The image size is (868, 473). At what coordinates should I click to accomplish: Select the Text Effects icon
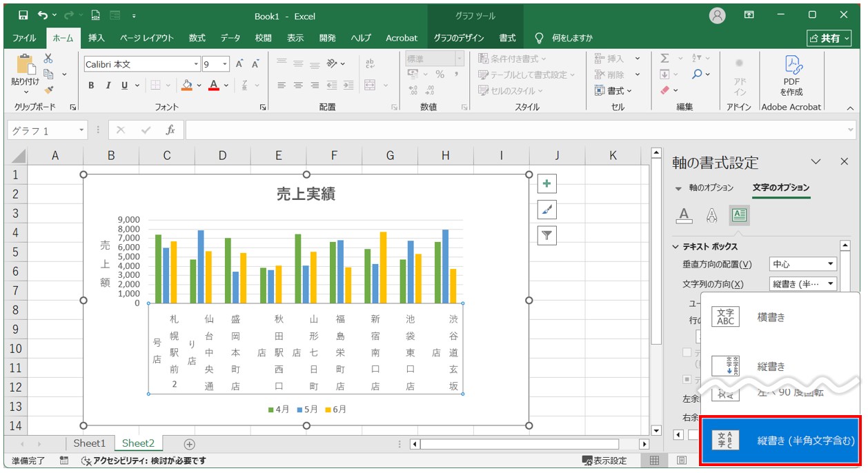(712, 216)
